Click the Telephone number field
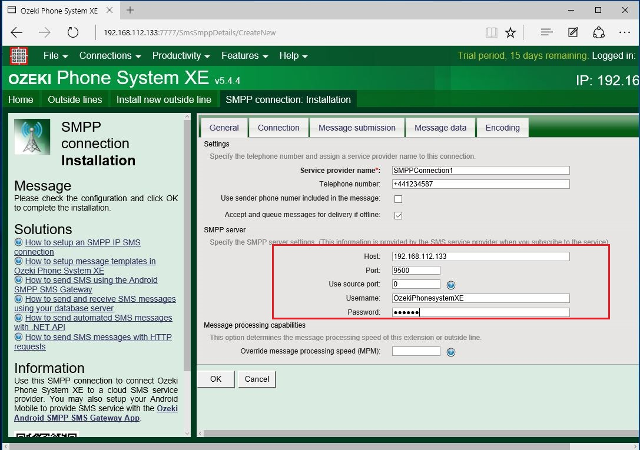This screenshot has height=450, width=640. click(x=480, y=184)
